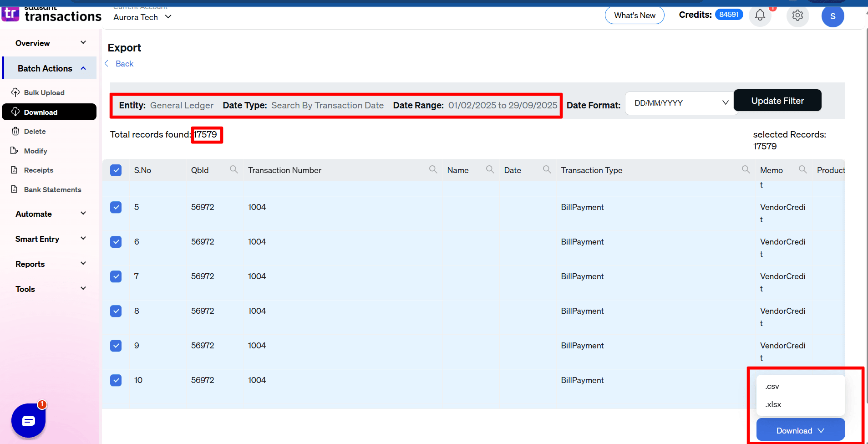Uncheck row 10 in the table
Image resolution: width=868 pixels, height=444 pixels.
coord(116,380)
